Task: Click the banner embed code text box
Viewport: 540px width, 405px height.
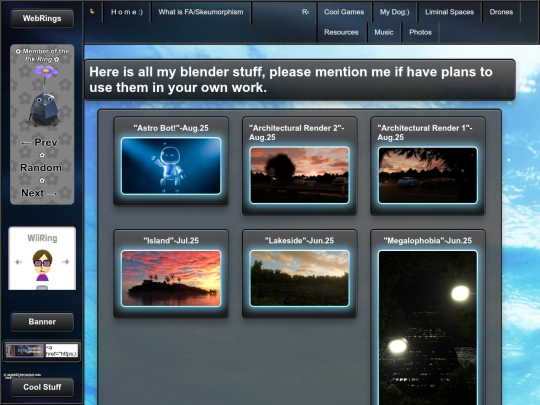Action: (x=62, y=351)
